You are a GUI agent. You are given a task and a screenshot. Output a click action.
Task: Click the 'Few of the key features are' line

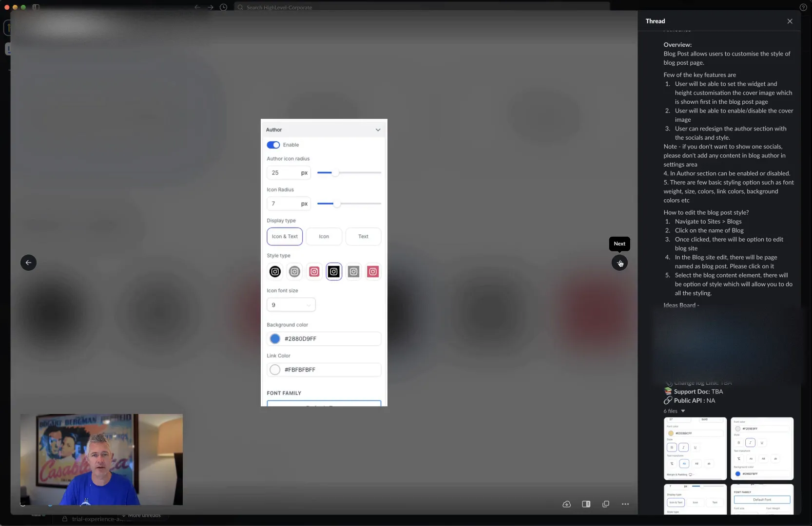click(699, 75)
